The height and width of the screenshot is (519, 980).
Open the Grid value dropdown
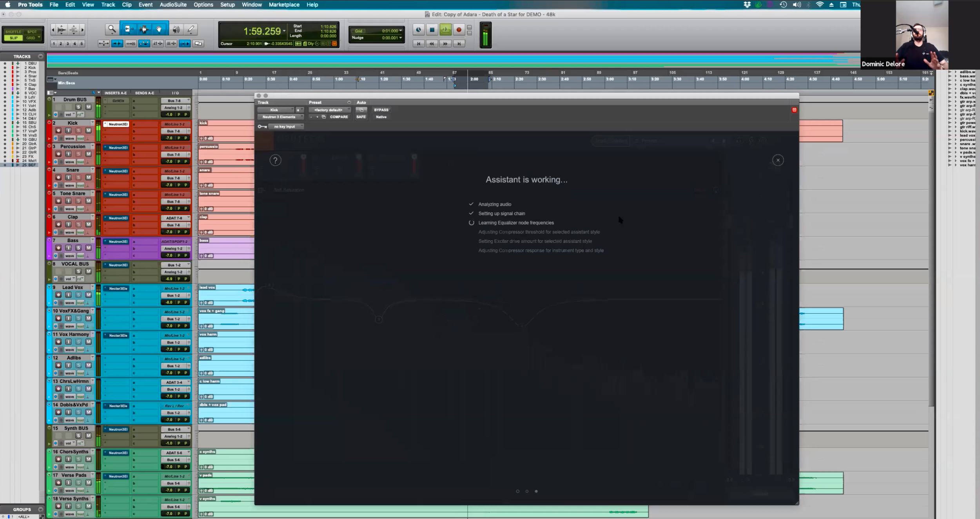[x=400, y=31]
